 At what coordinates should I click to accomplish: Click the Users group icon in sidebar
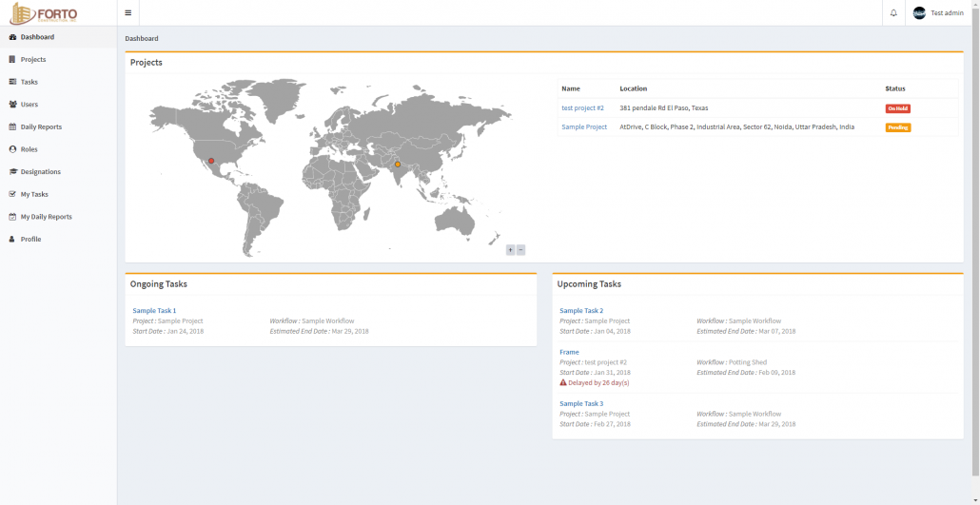coord(12,105)
